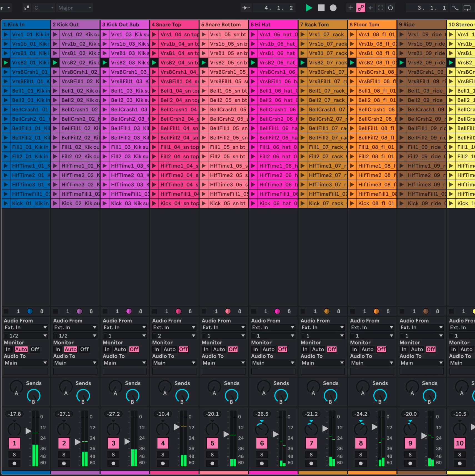Toggle the scale mode flat-sharp icon

(27, 8)
